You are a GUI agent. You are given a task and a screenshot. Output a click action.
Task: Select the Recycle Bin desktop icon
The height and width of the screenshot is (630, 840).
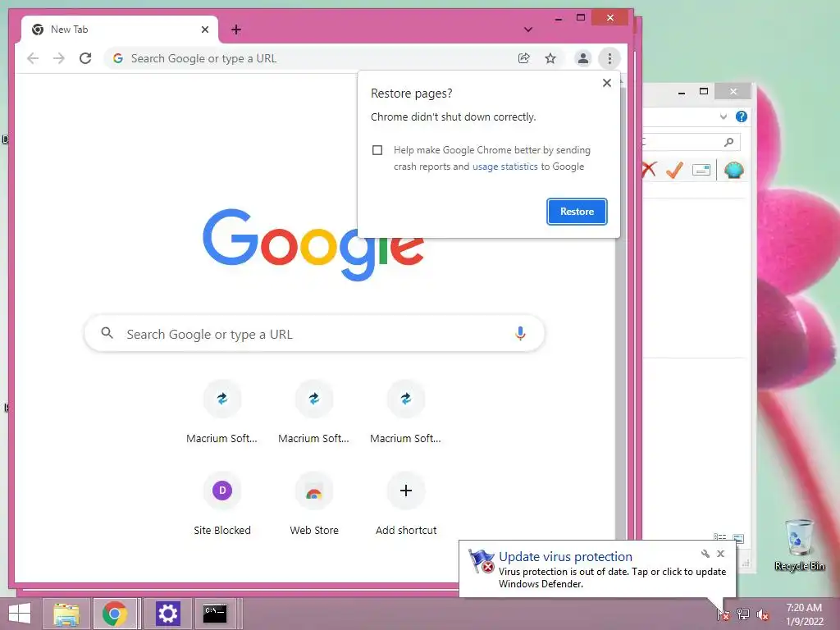[x=799, y=546]
